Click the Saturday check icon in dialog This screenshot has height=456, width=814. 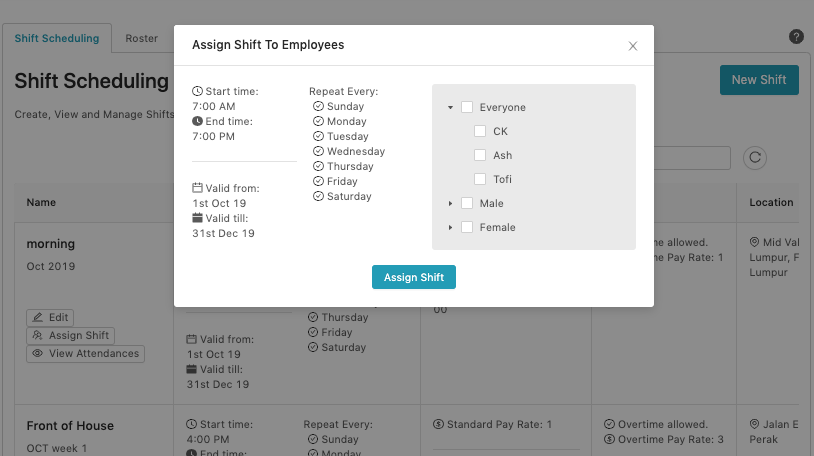(x=318, y=197)
